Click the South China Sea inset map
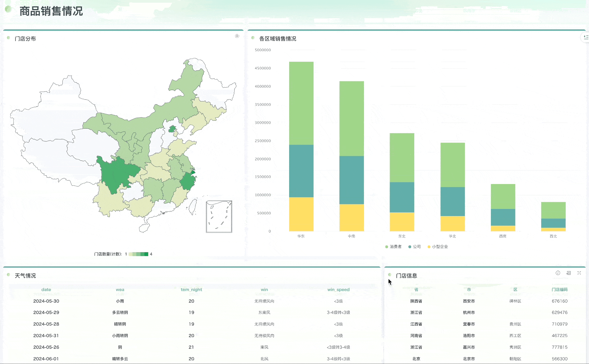Image resolution: width=589 pixels, height=364 pixels. click(x=219, y=217)
